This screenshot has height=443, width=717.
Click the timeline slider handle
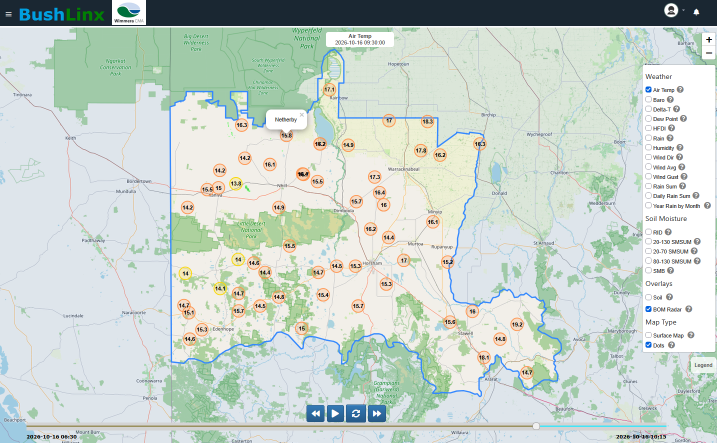(x=536, y=426)
